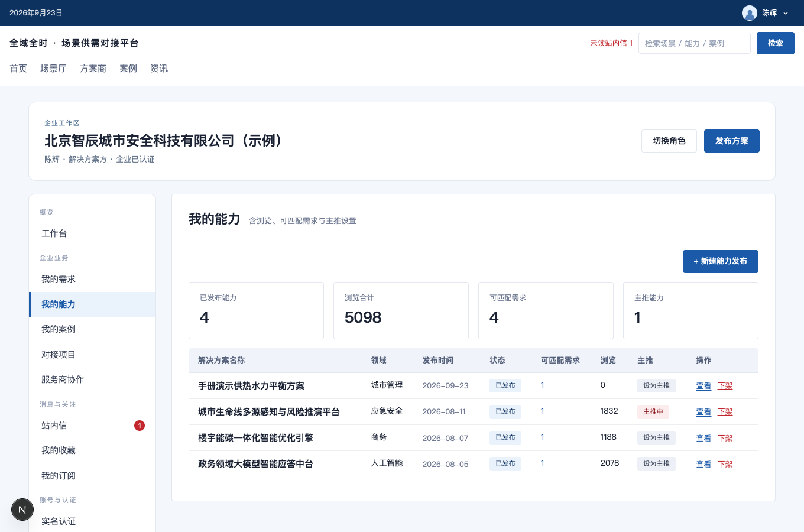Click matchable demand count 1 for 政务领域大模型智能应答中台
Viewport: 804px width, 532px height.
pyautogui.click(x=542, y=463)
